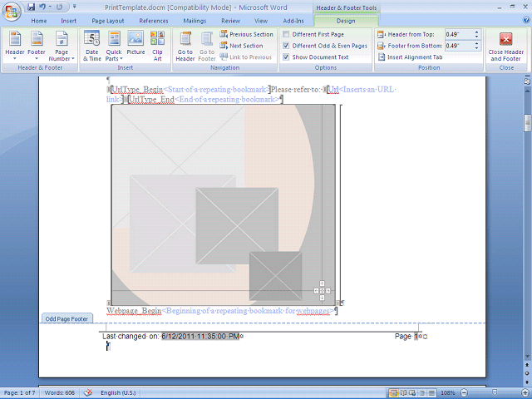532x399 pixels.
Task: Open the Page Number dropdown
Action: pos(62,46)
